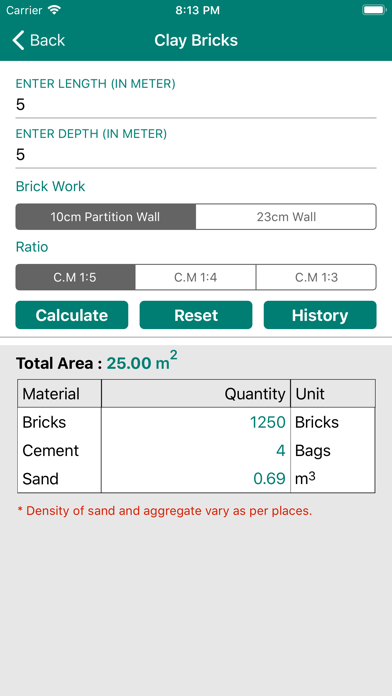The image size is (392, 696).
Task: Choose the C.M 1:3 ratio segment
Action: pyautogui.click(x=316, y=277)
